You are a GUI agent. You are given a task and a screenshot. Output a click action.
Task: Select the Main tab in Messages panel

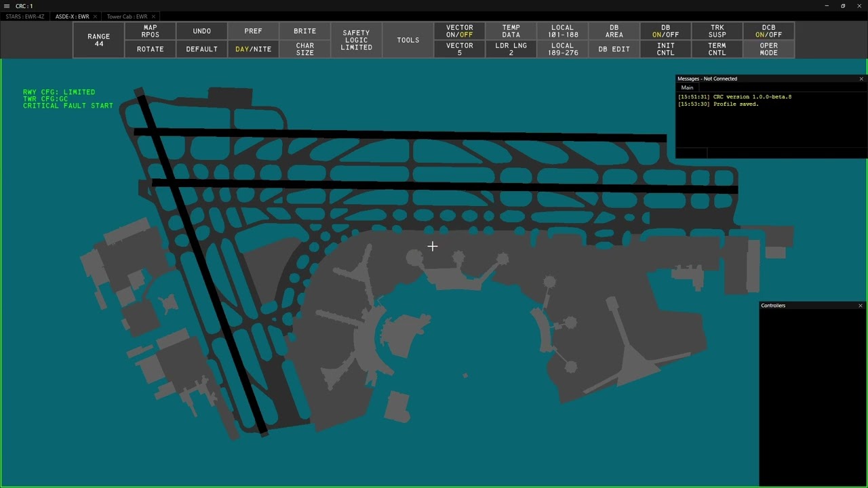[687, 87]
